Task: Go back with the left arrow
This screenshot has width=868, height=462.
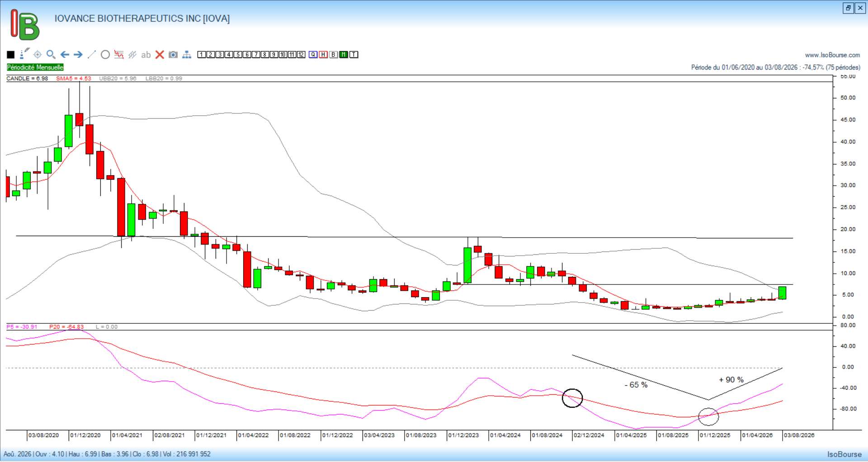Action: point(65,55)
